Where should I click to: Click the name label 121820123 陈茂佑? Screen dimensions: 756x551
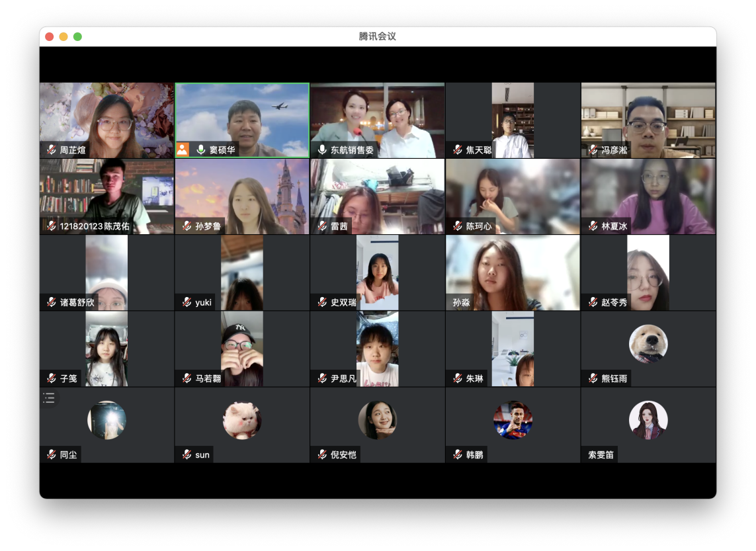click(x=95, y=226)
